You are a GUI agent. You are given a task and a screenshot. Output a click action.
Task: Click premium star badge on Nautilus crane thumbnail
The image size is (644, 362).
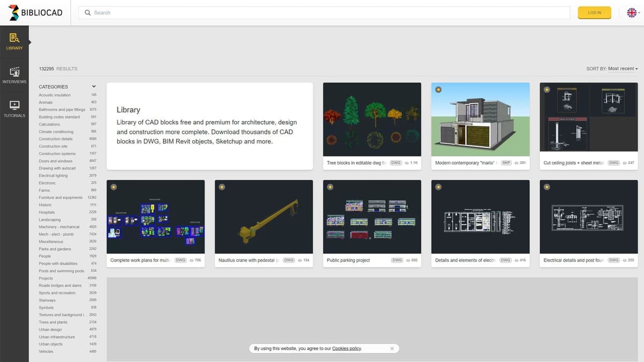(x=222, y=187)
